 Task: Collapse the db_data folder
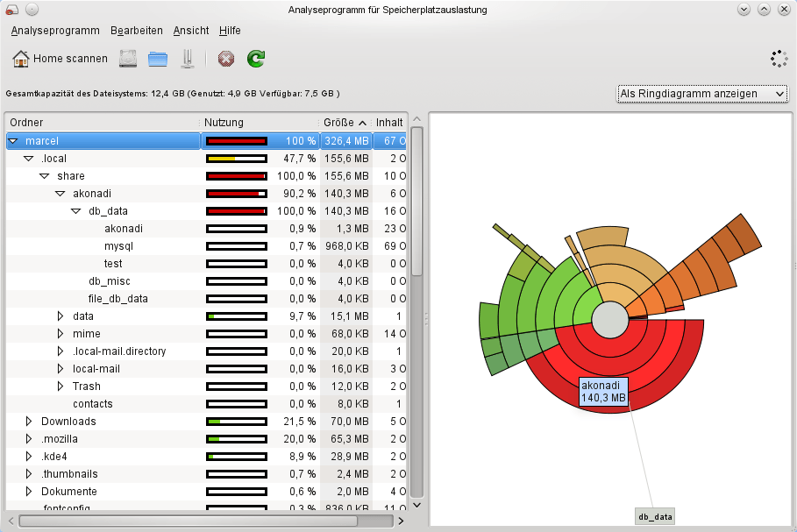point(76,211)
